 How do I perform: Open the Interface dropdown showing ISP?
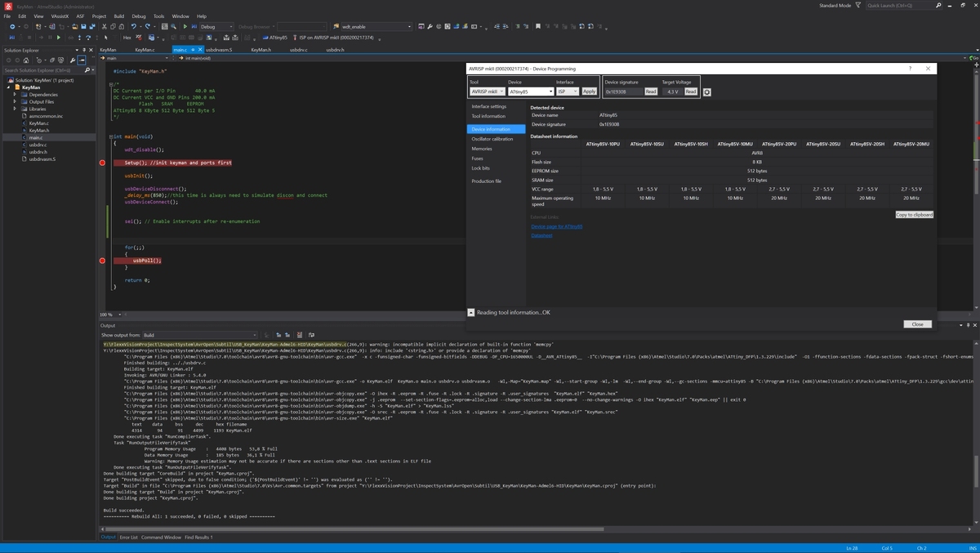568,91
